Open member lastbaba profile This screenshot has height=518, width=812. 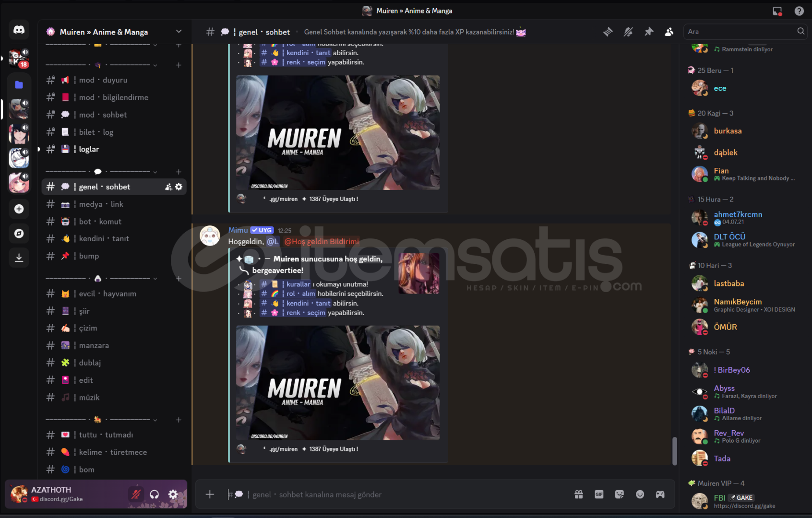pyautogui.click(x=744, y=283)
